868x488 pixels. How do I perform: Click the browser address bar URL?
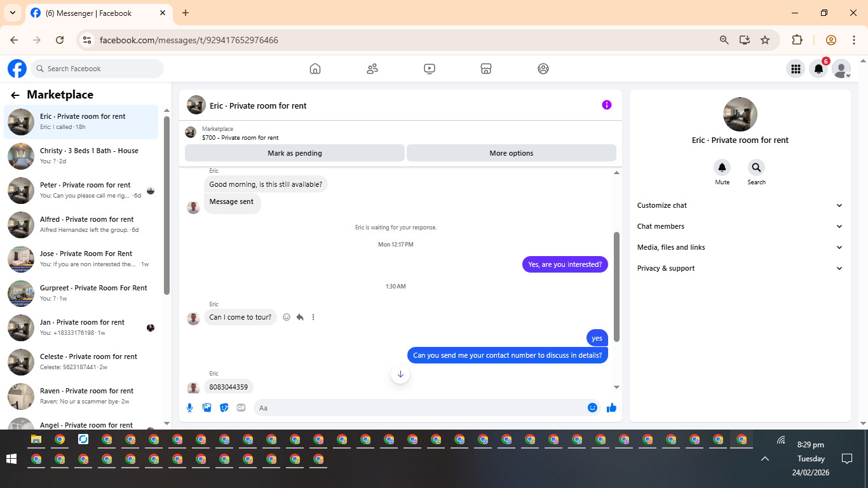pyautogui.click(x=189, y=40)
